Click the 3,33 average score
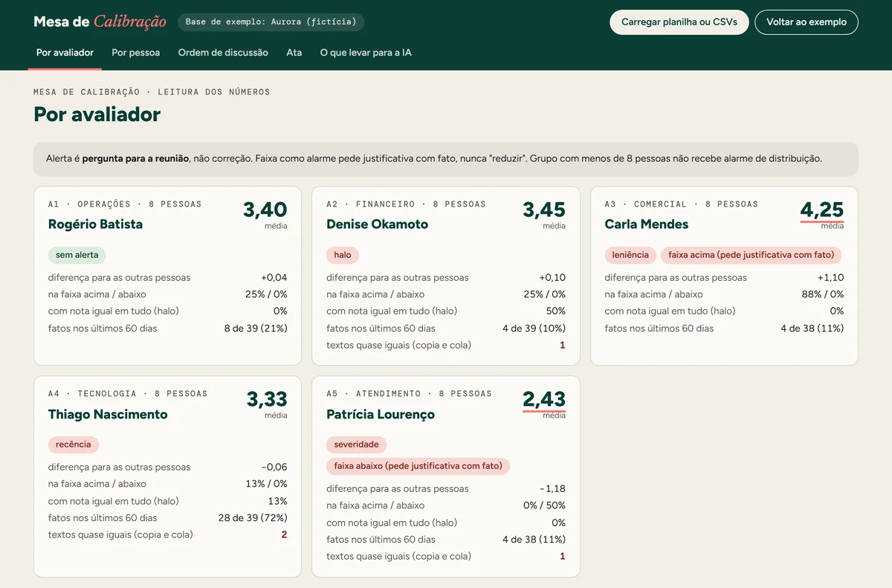This screenshot has height=588, width=892. pos(267,400)
